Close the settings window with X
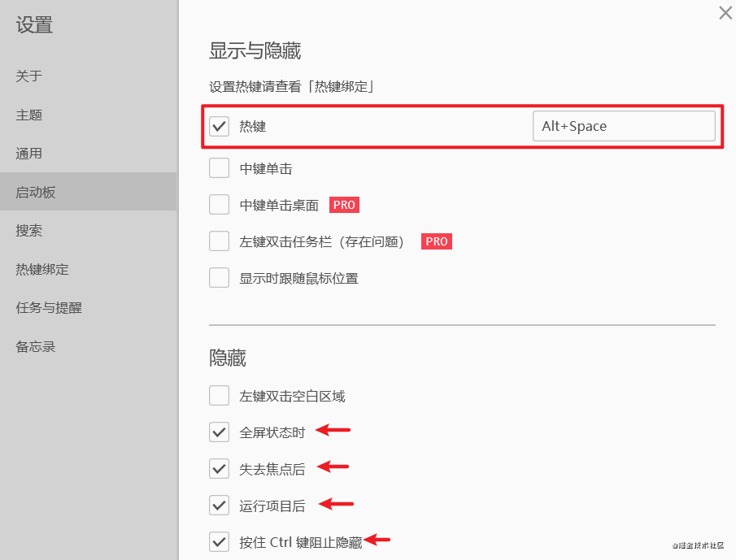This screenshot has width=736, height=560. click(725, 12)
